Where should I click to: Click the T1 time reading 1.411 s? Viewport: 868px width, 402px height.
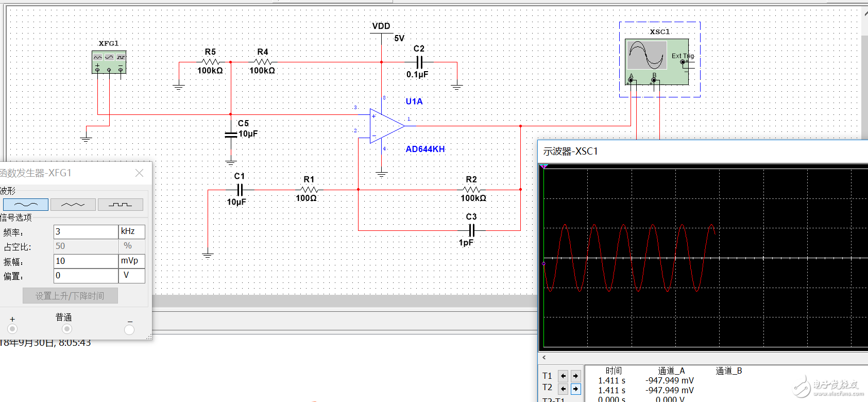[x=611, y=380]
